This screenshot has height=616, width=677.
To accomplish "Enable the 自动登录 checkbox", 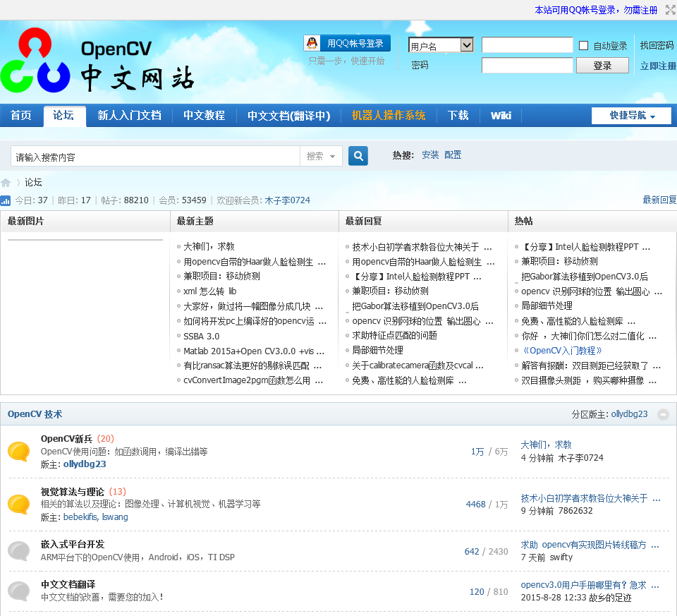I will (x=583, y=45).
